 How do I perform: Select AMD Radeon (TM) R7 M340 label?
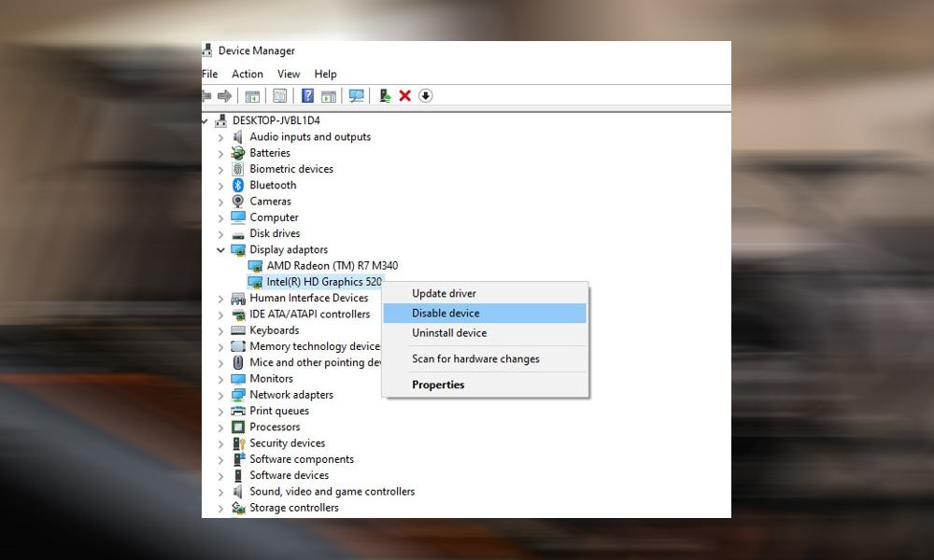(x=332, y=265)
